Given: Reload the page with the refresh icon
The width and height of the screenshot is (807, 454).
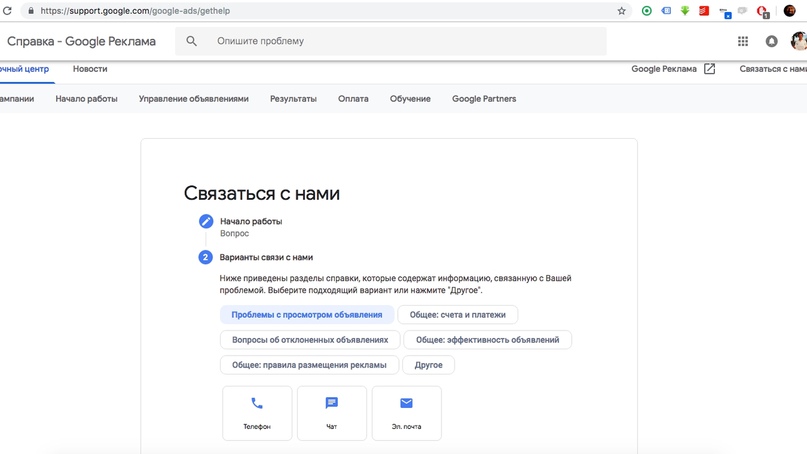Looking at the screenshot, I should (7, 10).
